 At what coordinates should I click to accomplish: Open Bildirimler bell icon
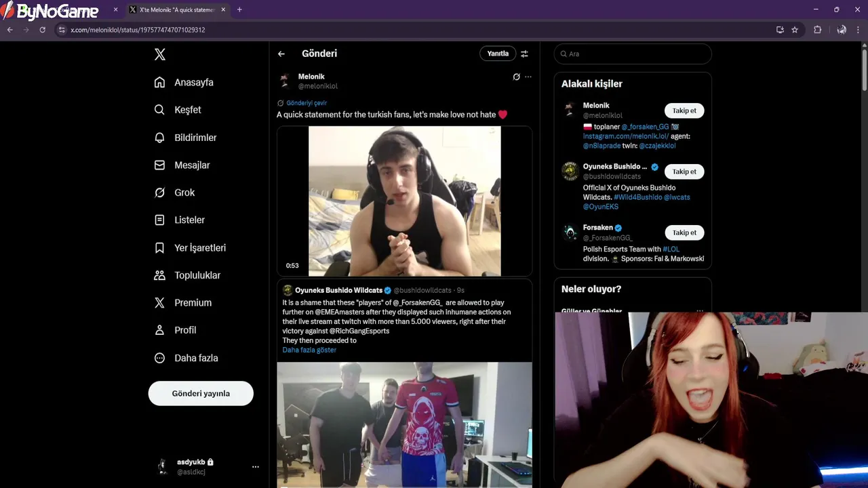coord(159,138)
